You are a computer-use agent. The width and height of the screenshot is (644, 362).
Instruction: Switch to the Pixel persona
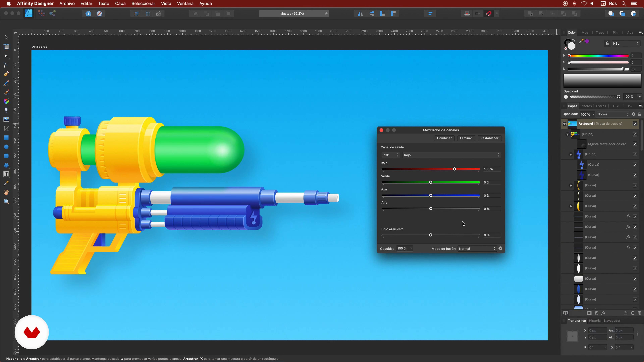coord(41,13)
